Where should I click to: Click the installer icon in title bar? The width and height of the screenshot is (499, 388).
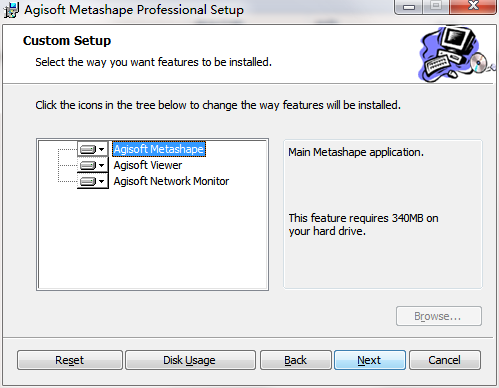pos(11,10)
